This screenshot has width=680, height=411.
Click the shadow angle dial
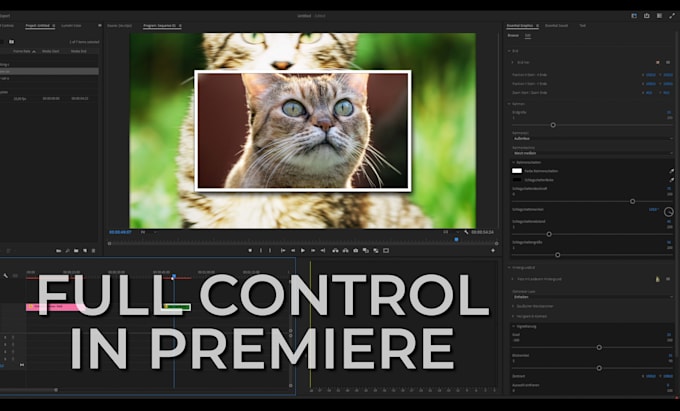669,212
